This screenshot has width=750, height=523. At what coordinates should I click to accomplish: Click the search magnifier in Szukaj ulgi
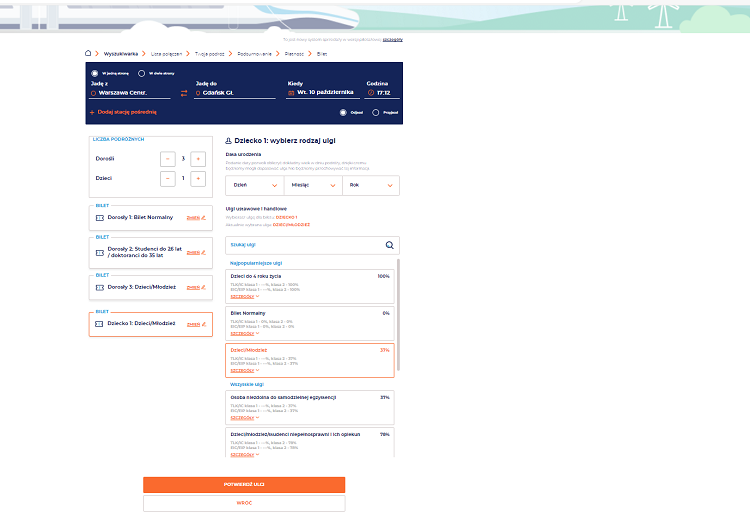coord(389,245)
